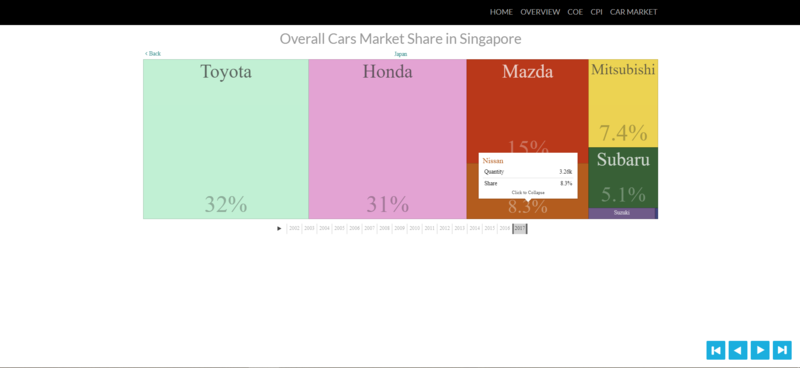Screen dimensions: 800x368
Task: Select year 2003 on timeline
Action: coord(309,228)
